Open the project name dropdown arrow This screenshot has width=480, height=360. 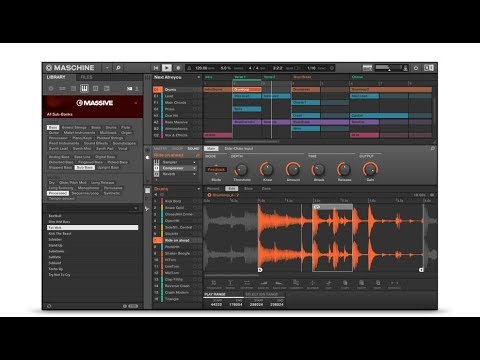(x=199, y=77)
